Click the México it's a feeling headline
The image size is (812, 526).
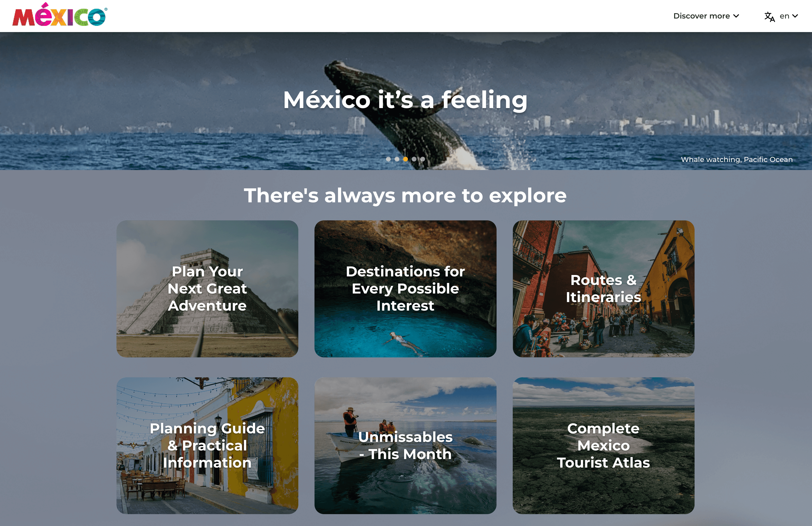point(405,100)
